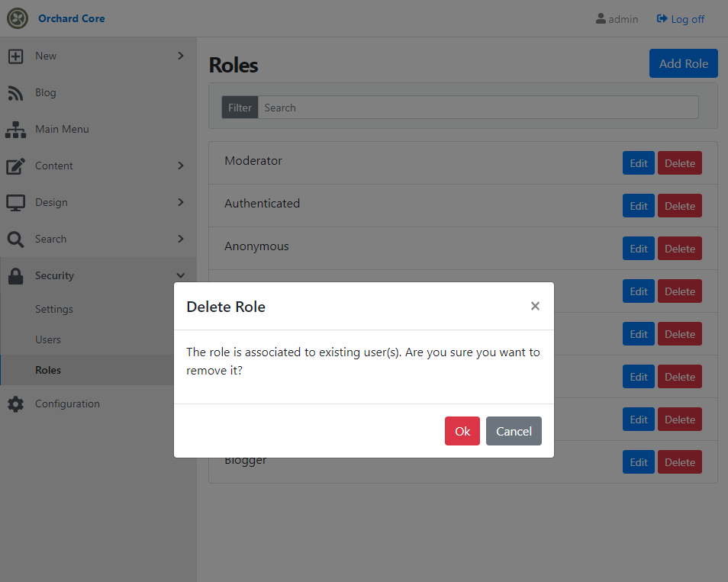Click the Search magnifier icon in sidebar
The image size is (728, 582).
click(15, 240)
